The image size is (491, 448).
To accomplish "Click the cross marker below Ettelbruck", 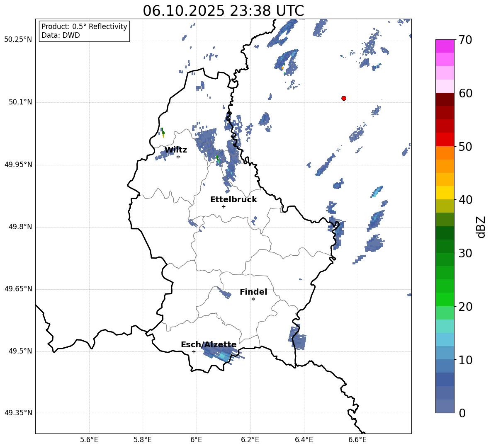I will pyautogui.click(x=224, y=206).
